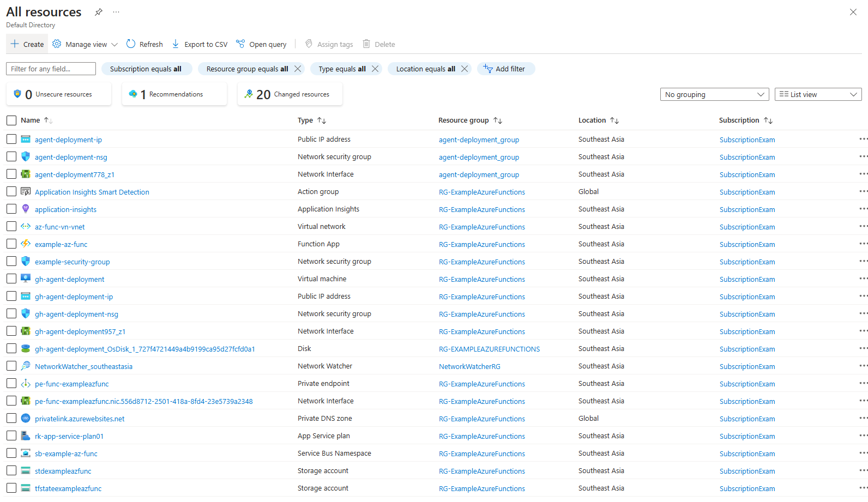Open the ellipsis menu next to the title
Viewport: 868px width, 502px height.
tap(116, 12)
